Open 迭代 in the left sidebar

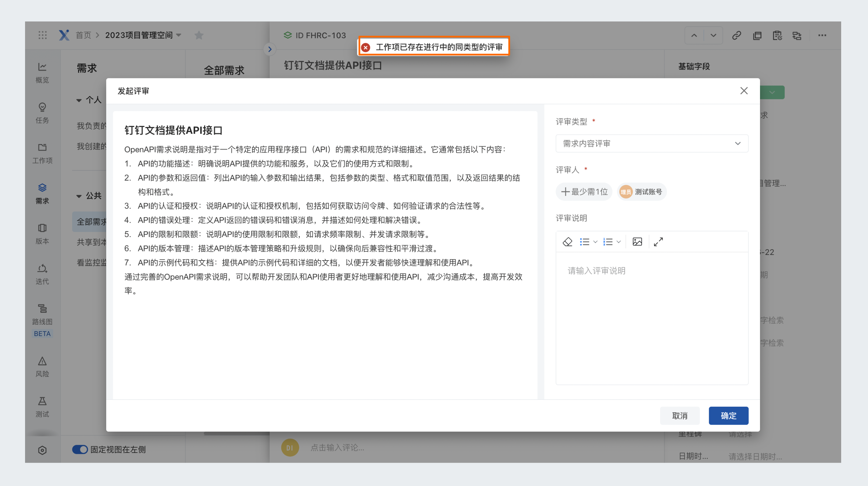coord(42,275)
